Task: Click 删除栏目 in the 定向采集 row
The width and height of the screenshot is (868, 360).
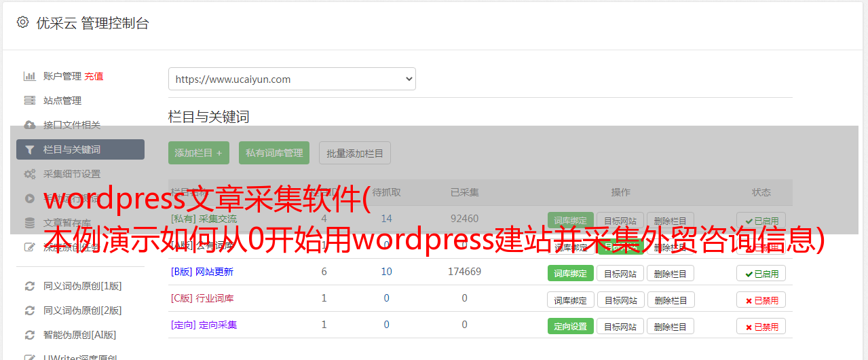Action: pyautogui.click(x=671, y=326)
